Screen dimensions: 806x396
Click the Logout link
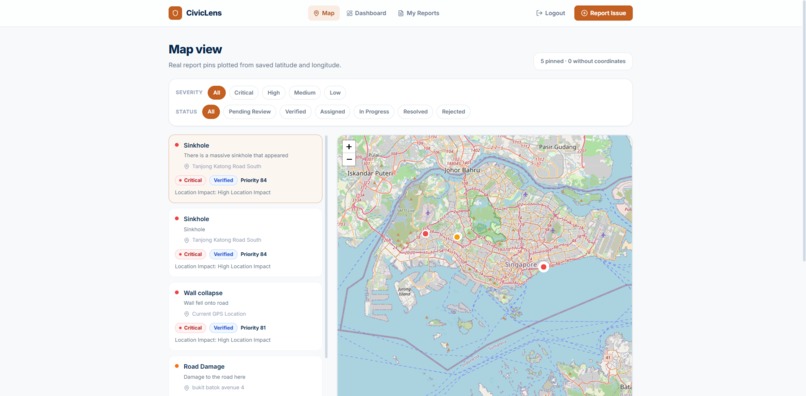click(550, 13)
